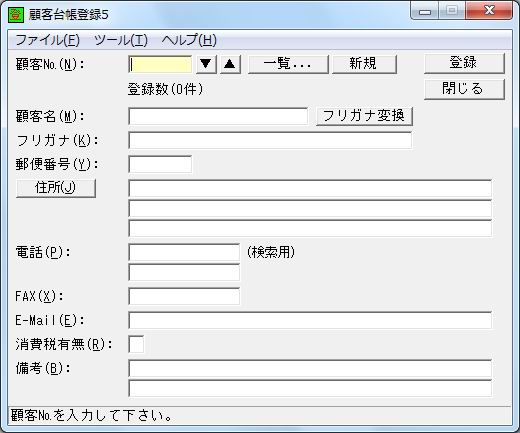
Task: Click the 登録 button
Action: (464, 63)
